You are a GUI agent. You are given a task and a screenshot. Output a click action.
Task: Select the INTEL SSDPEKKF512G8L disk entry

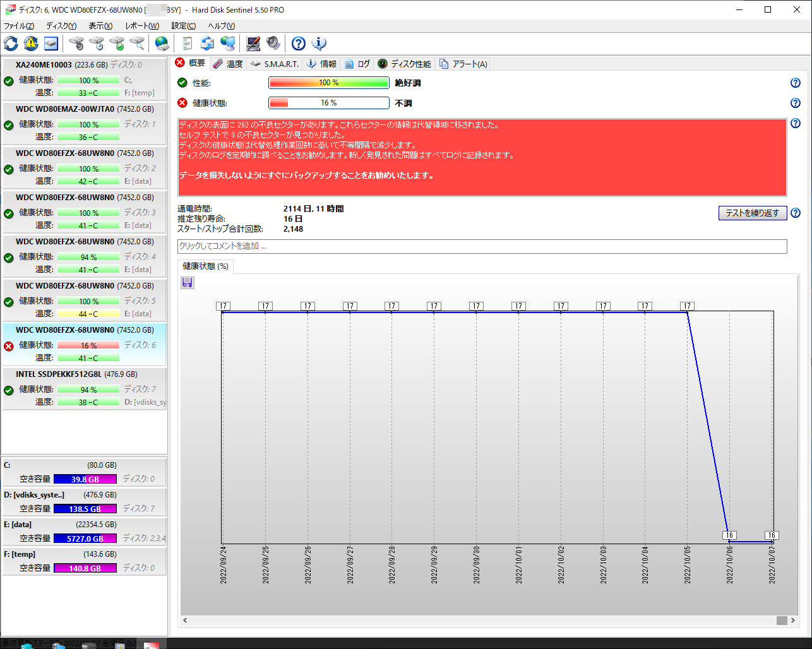(x=85, y=388)
